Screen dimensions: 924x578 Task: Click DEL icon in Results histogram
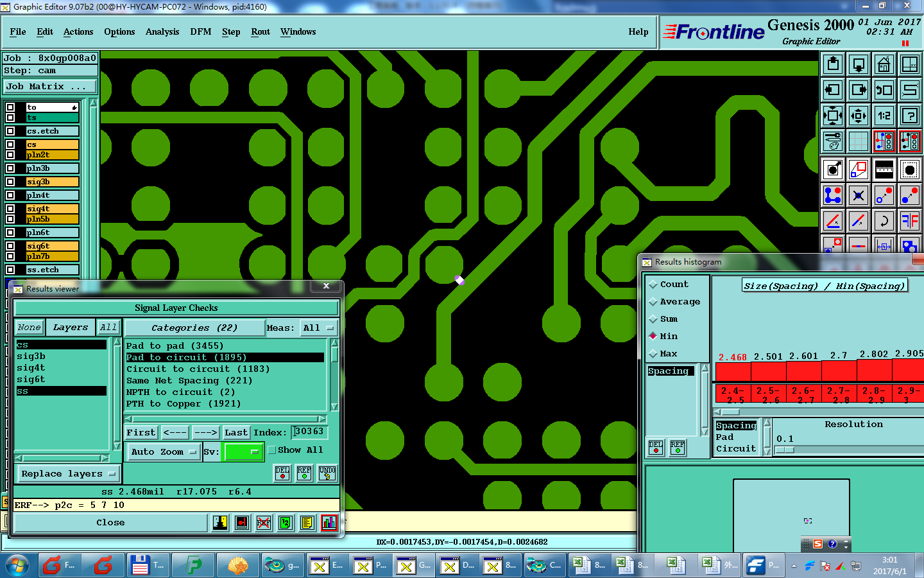click(x=656, y=448)
